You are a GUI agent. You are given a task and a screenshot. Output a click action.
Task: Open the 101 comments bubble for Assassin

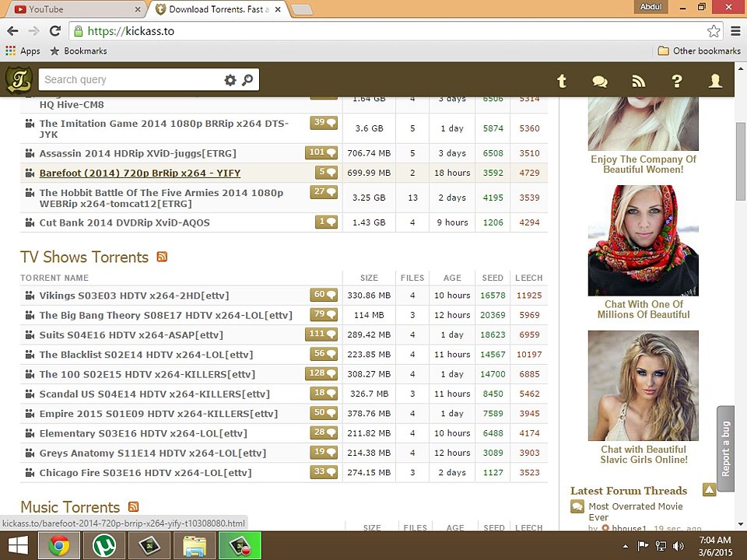(x=321, y=153)
